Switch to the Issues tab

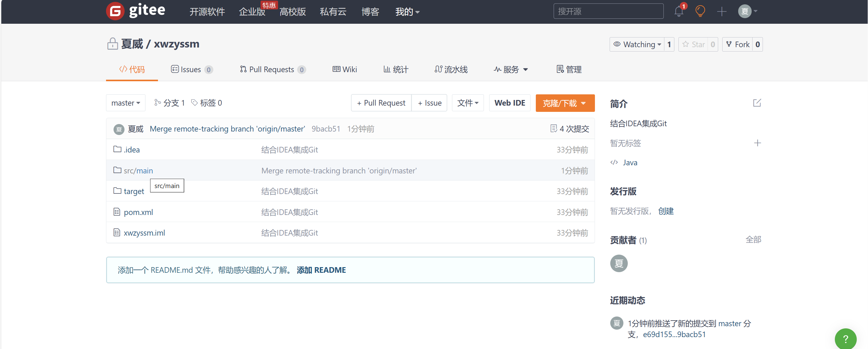click(191, 69)
